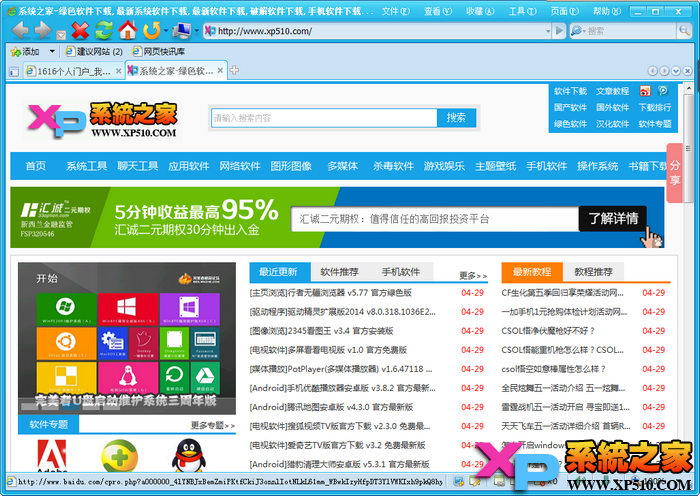Open the 帮助 menu
700x496 pixels.
click(606, 11)
